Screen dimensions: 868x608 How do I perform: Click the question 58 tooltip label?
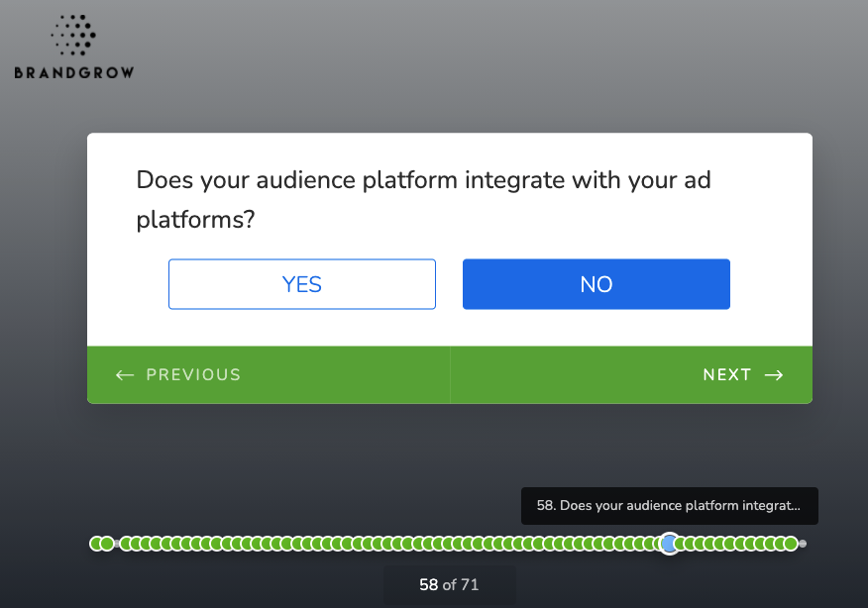(x=669, y=505)
